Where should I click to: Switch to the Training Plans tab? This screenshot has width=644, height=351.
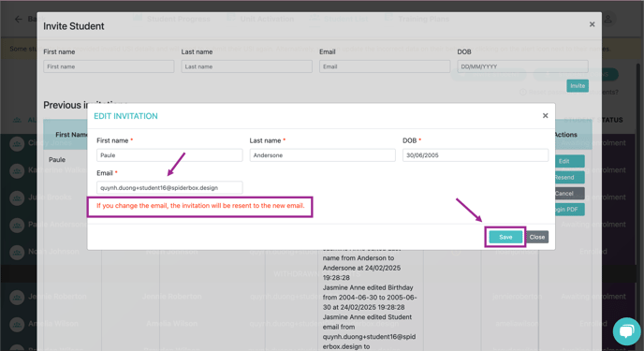(x=417, y=19)
